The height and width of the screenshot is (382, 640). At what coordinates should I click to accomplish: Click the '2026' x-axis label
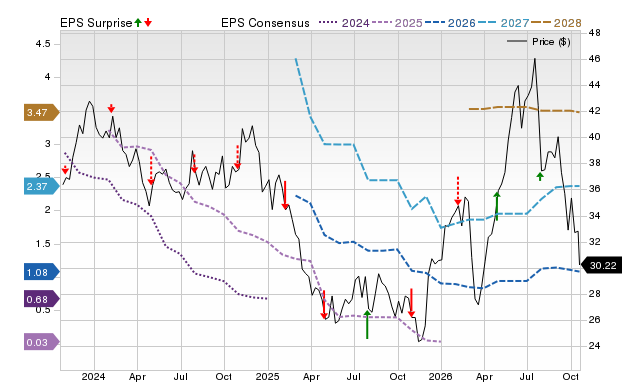(440, 376)
